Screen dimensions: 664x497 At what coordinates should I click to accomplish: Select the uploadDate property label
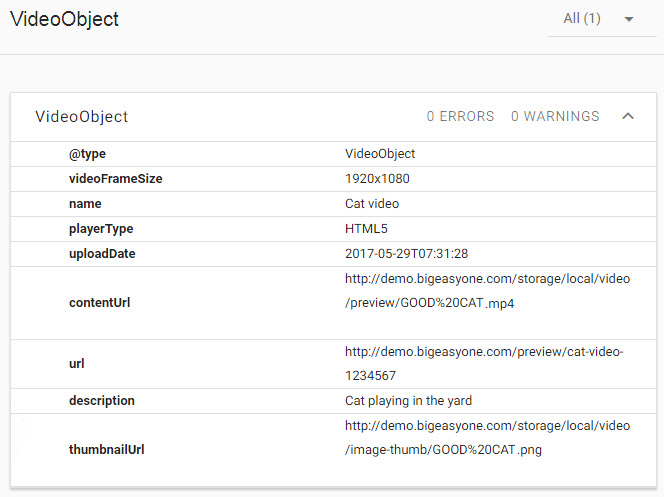pyautogui.click(x=102, y=254)
